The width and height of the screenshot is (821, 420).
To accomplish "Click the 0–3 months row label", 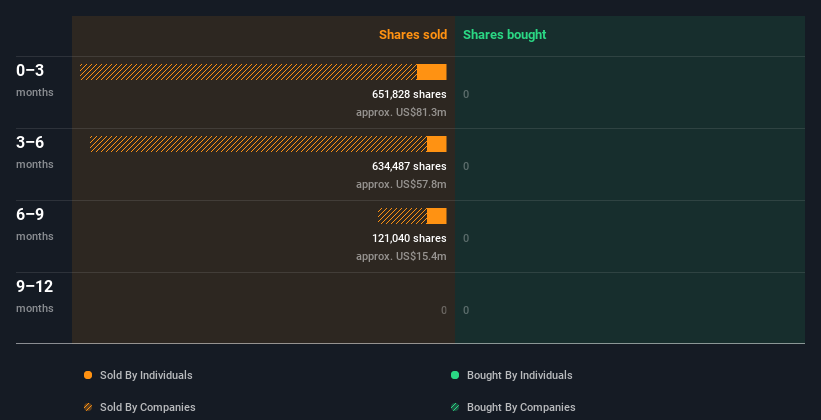I will [x=35, y=80].
